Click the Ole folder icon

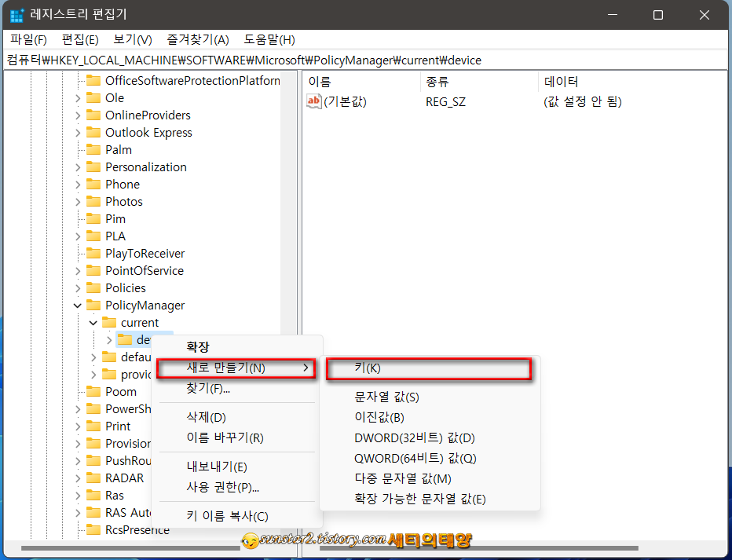94,97
